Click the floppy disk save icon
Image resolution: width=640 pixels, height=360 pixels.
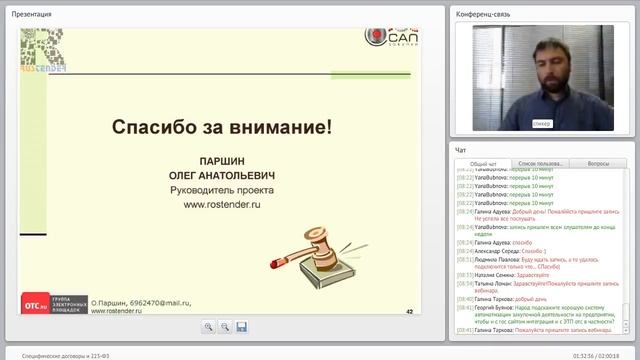pyautogui.click(x=242, y=327)
